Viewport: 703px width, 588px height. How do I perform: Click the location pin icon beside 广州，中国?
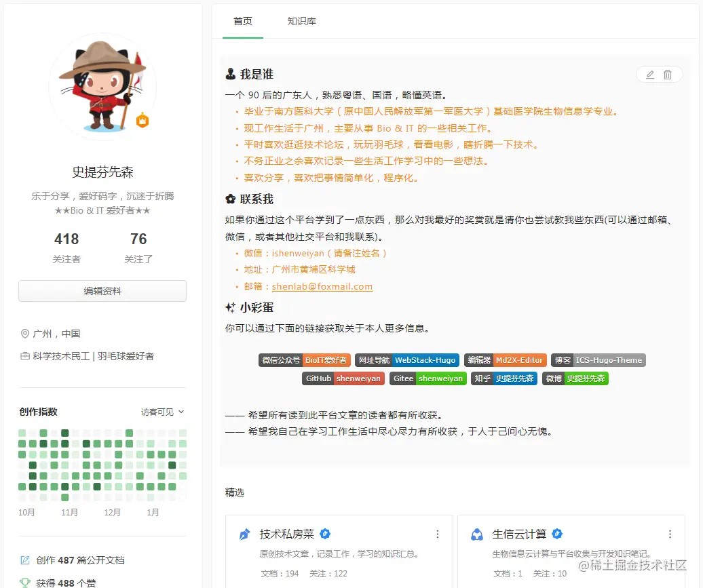tap(25, 334)
